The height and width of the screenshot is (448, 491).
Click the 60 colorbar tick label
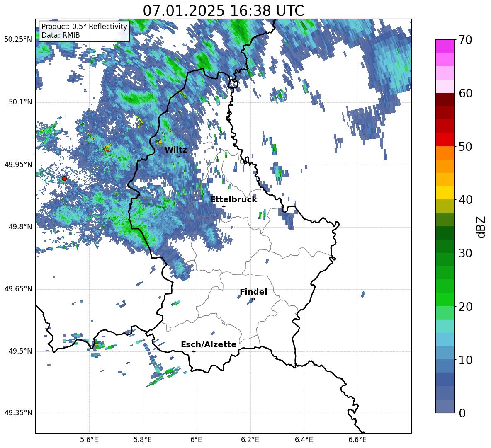point(465,93)
